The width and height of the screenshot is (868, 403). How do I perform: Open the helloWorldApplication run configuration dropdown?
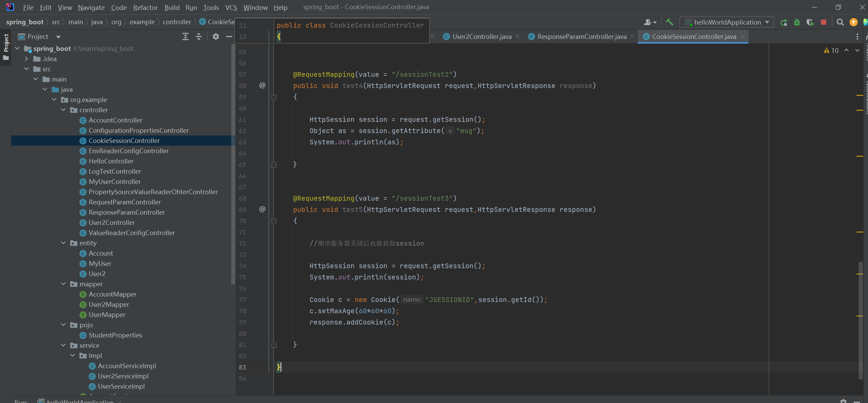(727, 23)
